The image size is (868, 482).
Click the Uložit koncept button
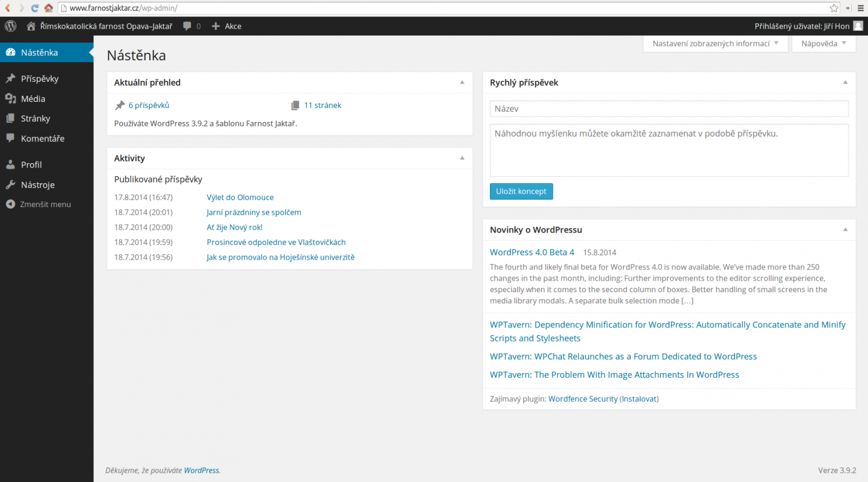pos(521,191)
